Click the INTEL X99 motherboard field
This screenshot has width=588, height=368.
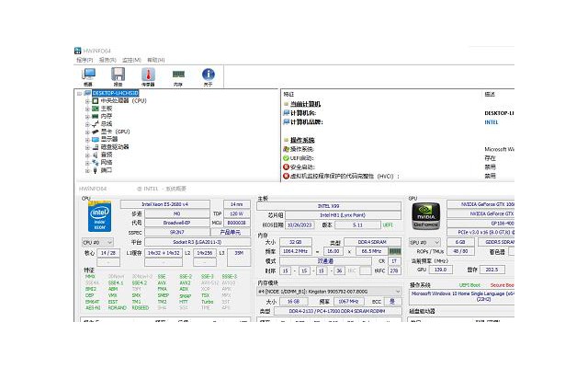coord(329,206)
